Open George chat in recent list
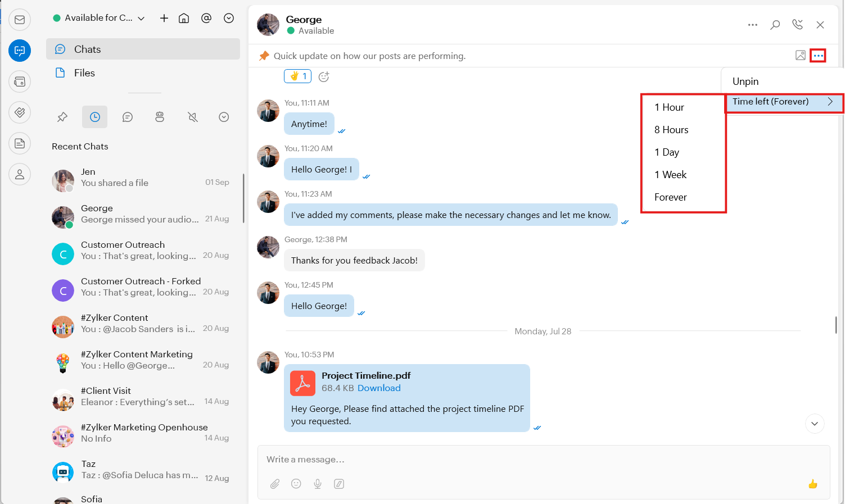The height and width of the screenshot is (504, 845). coord(143,217)
